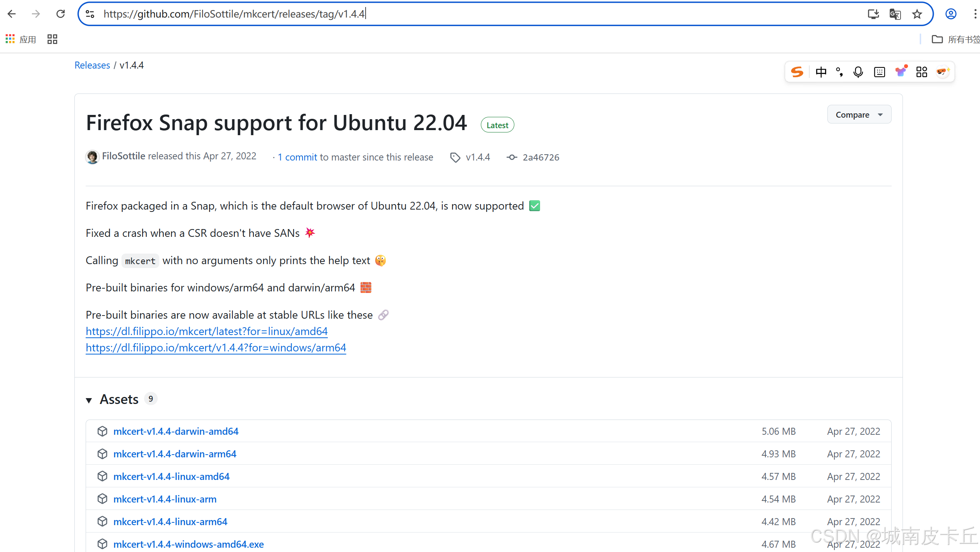Click the 4.54 MB size value
Screen dimensions: 980x552
point(779,499)
